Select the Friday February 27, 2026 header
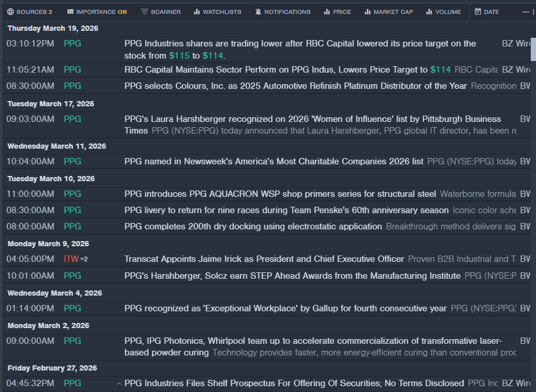Viewport: 536px width, 392px height. pos(52,368)
